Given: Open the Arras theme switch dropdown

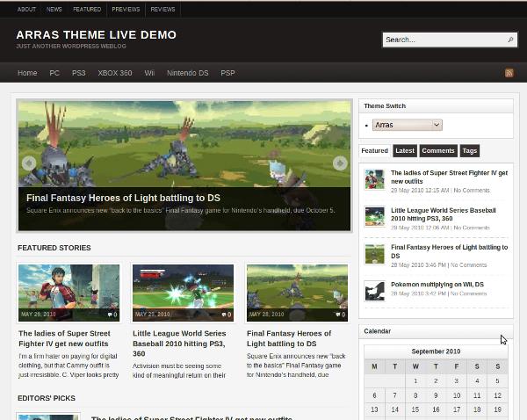Looking at the screenshot, I should [407, 125].
